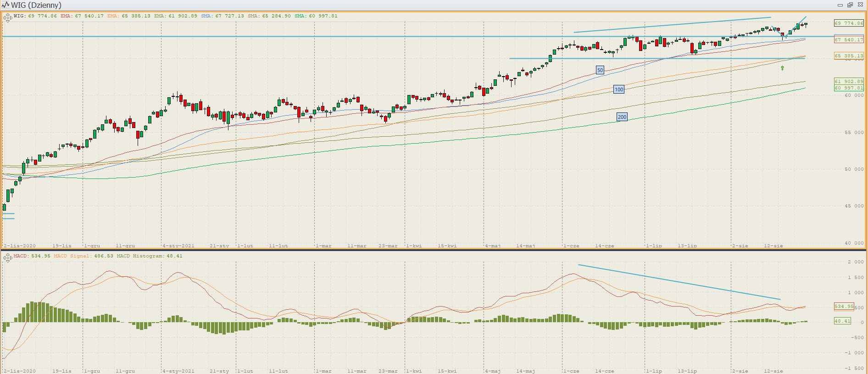
Task: Click the 1-cze date on MACD time axis
Action: pos(571,371)
